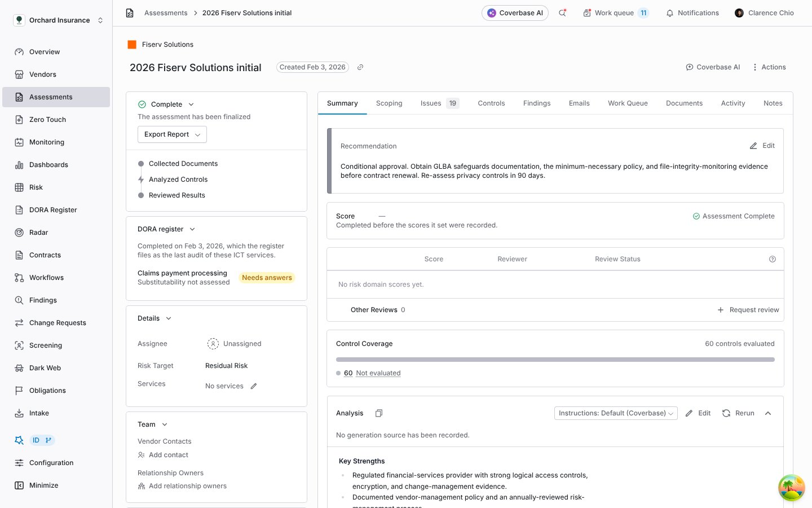Collapse the DORA register section
Viewport: 812px width, 508px height.
coord(192,229)
